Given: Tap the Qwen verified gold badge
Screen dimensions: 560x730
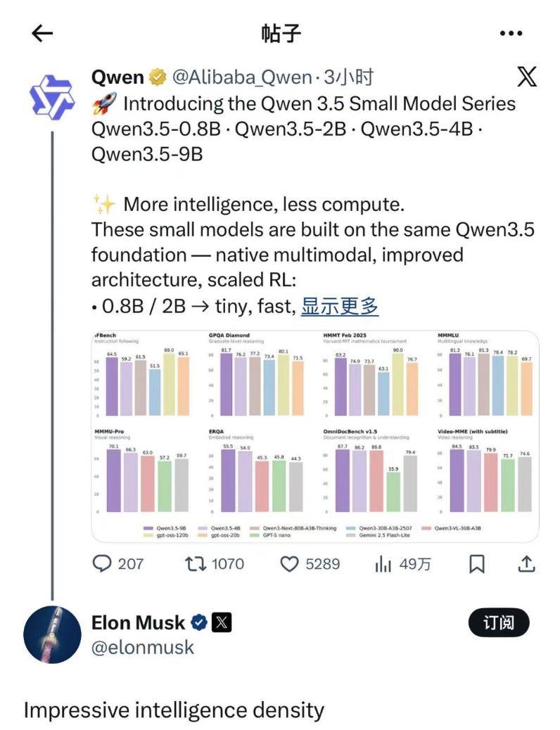Looking at the screenshot, I should point(158,77).
